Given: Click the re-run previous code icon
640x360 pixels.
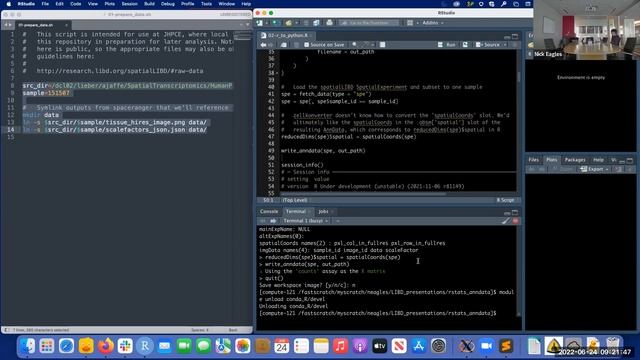Looking at the screenshot, I should point(465,44).
